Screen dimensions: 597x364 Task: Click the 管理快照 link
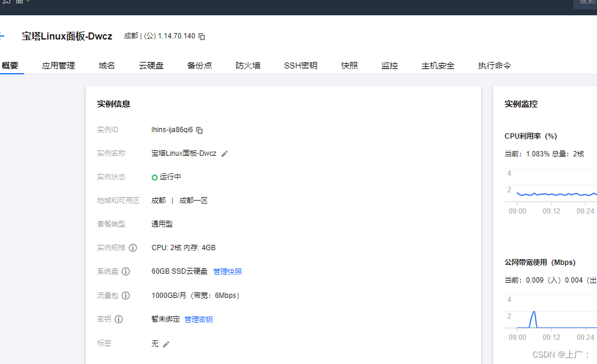click(x=228, y=271)
